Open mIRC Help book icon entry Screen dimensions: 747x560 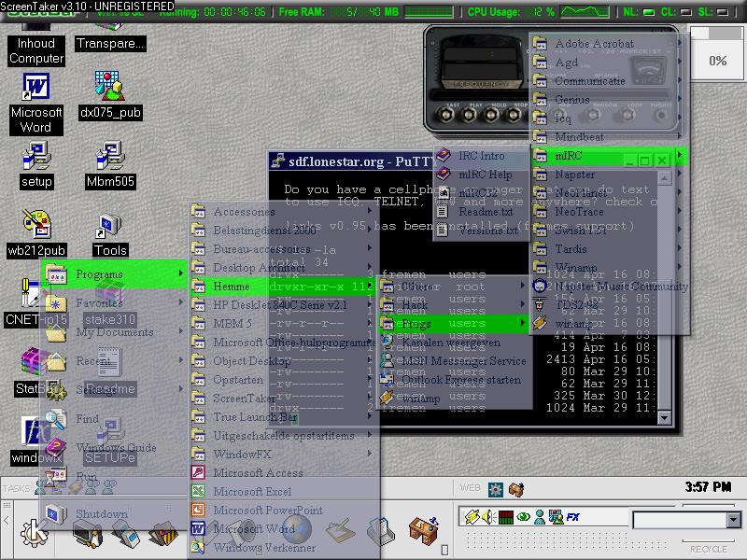pyautogui.click(x=481, y=175)
